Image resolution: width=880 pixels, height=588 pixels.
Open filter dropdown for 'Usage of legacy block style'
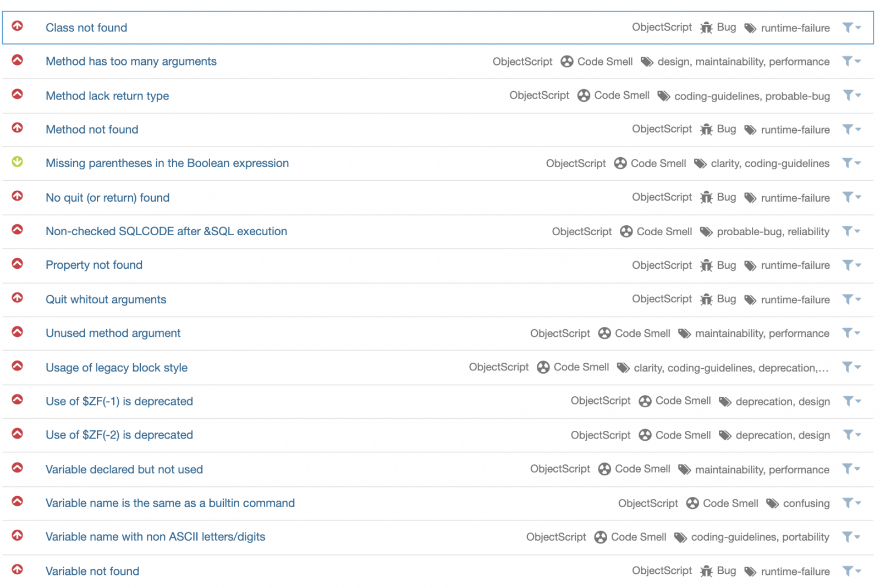coord(851,367)
